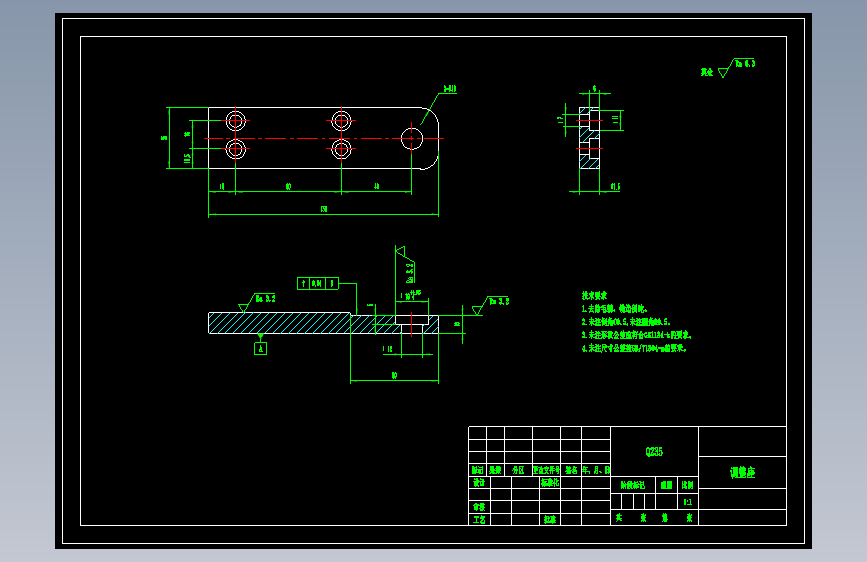Viewport: 867px width, 562px height.
Task: Select the 1:1 scale value
Action: (x=687, y=502)
